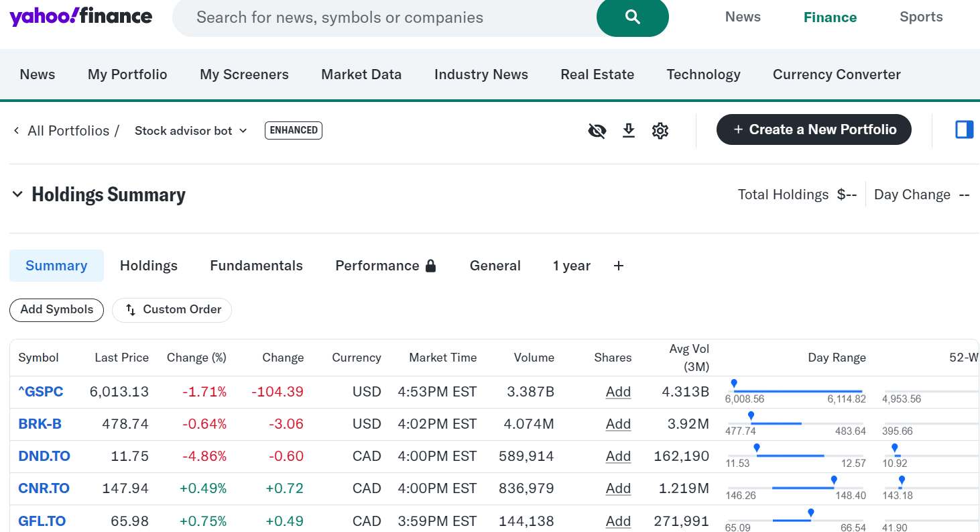Open portfolio settings via gear icon
This screenshot has height=532, width=980.
click(x=660, y=130)
